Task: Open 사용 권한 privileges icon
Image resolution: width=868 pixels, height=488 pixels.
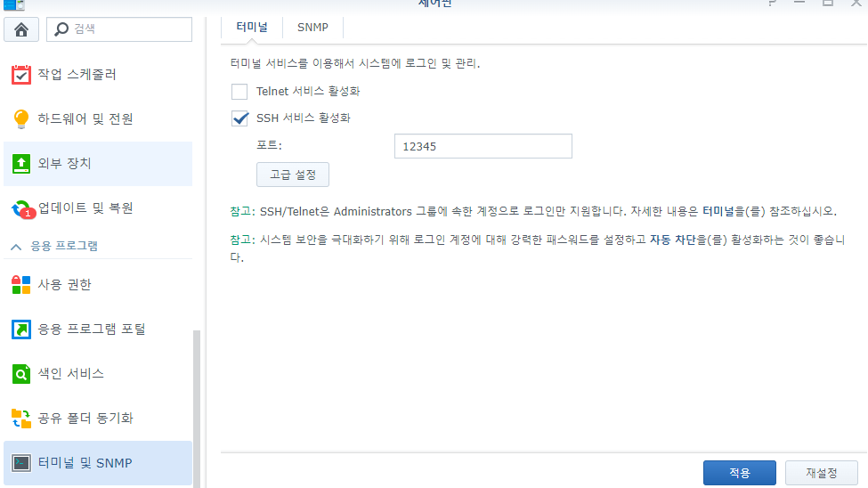Action: [21, 285]
